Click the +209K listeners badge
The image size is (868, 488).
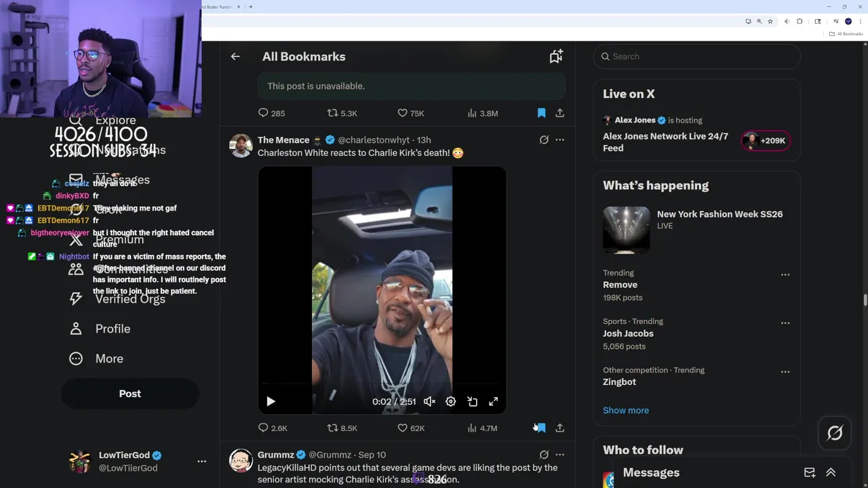tap(766, 141)
